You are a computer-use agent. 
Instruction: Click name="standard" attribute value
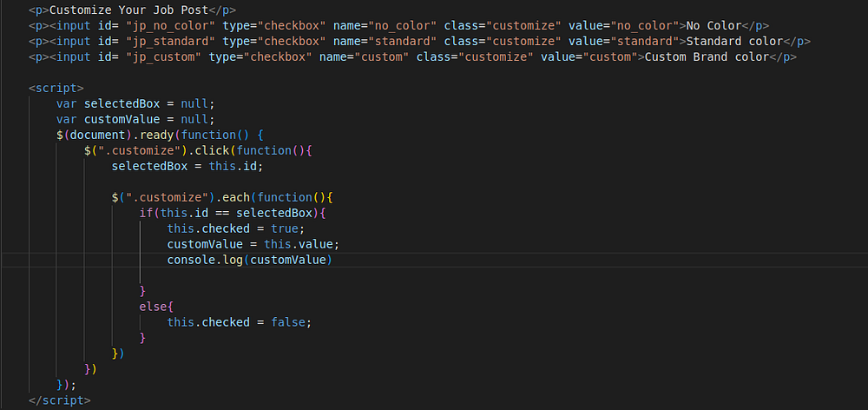pos(401,42)
